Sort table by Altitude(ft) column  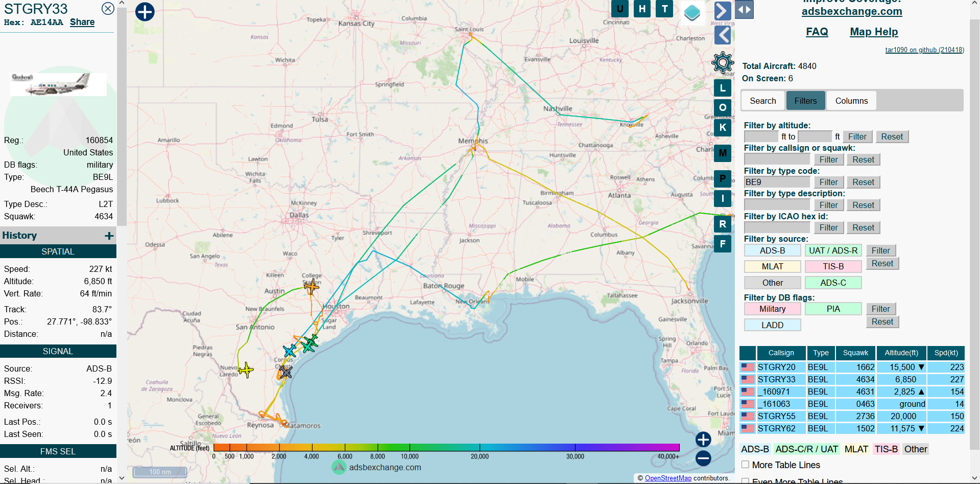(x=901, y=353)
